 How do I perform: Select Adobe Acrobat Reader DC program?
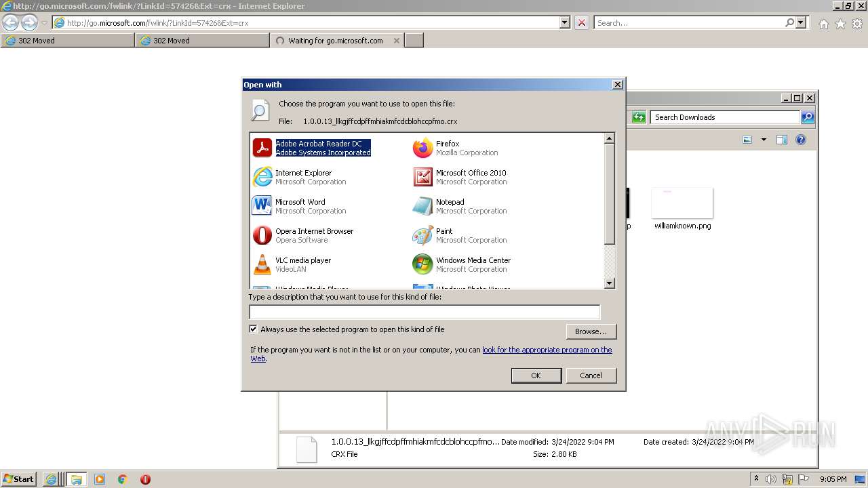click(313, 148)
